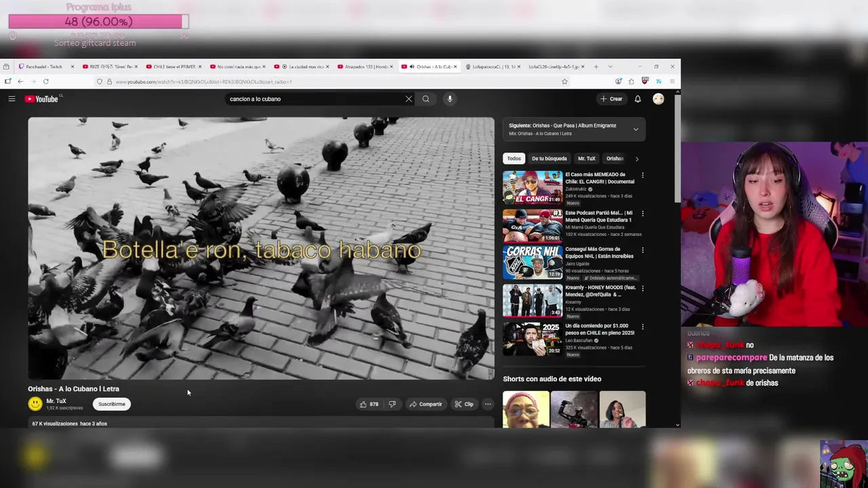Open the YouTube hamburger guide menu
The image size is (868, 488).
(x=12, y=99)
